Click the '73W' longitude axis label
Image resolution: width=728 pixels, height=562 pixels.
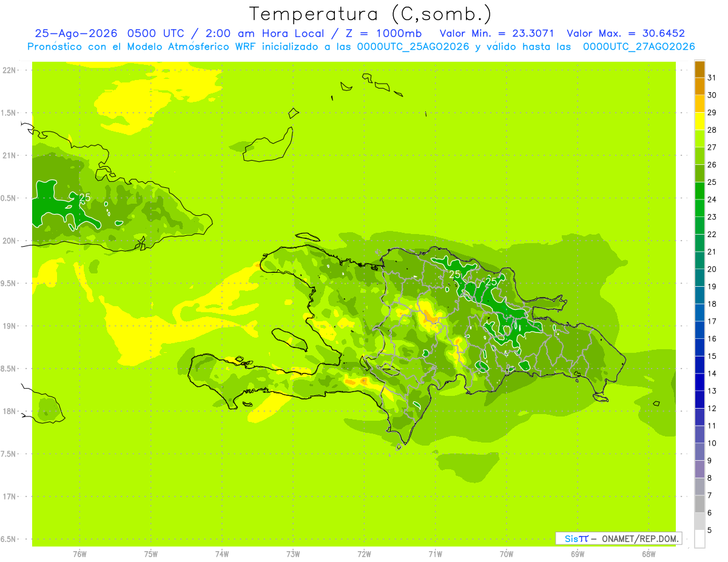point(293,554)
